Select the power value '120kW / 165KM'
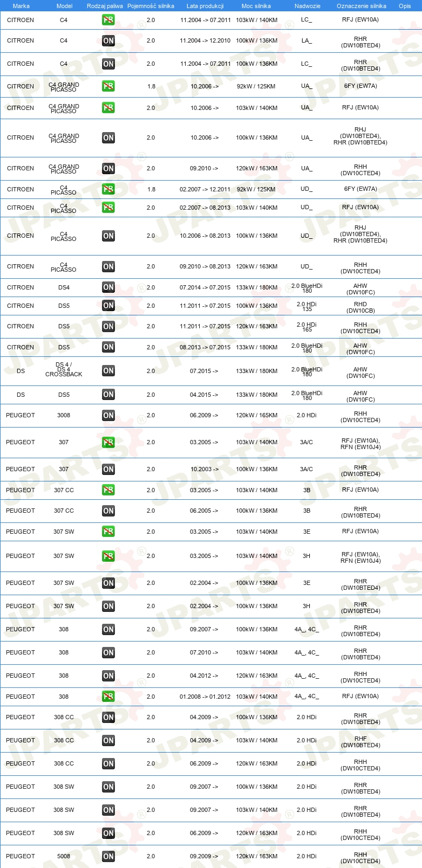 click(x=257, y=415)
